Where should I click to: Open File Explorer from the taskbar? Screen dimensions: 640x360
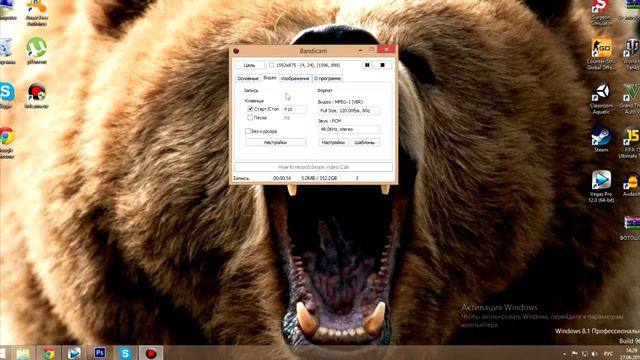[x=23, y=353]
